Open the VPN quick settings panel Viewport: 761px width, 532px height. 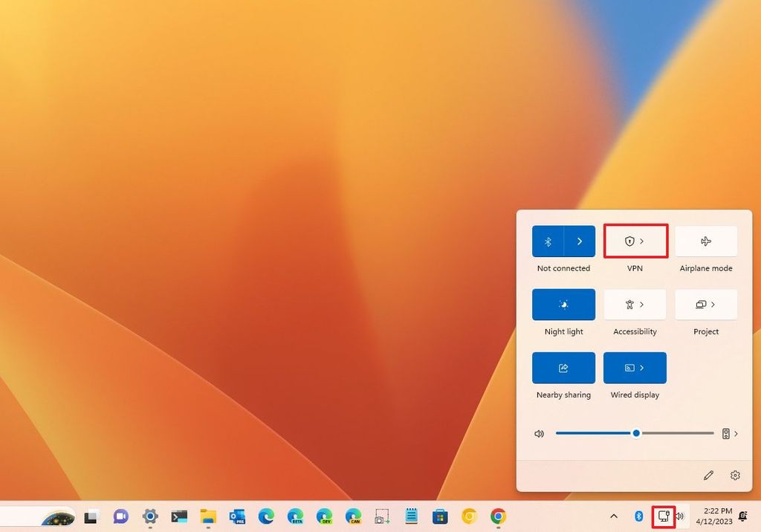[x=635, y=241]
